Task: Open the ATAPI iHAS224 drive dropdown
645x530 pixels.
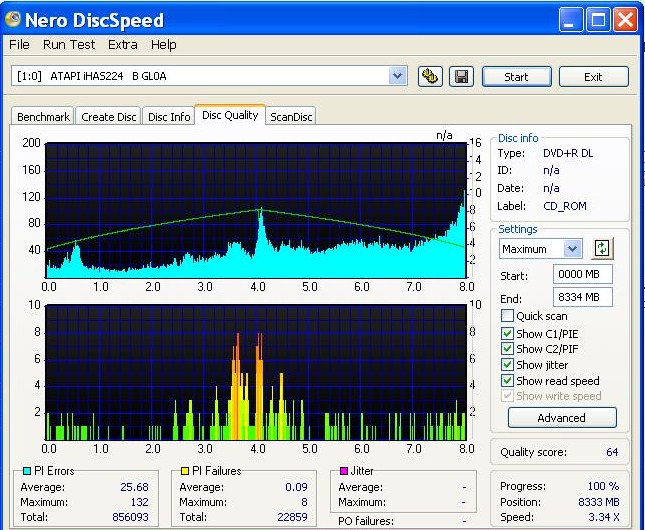Action: click(397, 76)
